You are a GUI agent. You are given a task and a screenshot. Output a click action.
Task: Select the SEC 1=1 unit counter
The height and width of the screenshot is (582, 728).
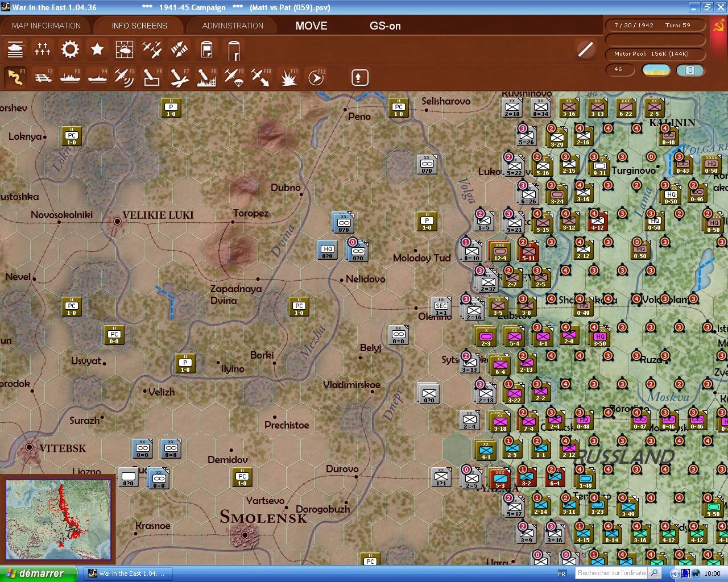click(441, 306)
